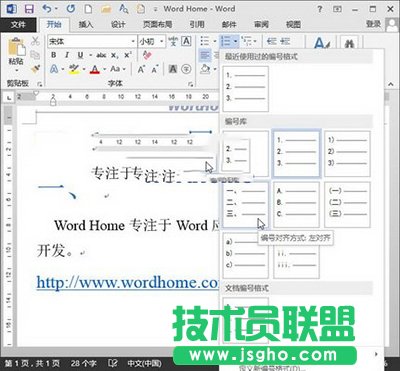Toggle Underline formatting
The width and height of the screenshot is (400, 371).
click(80, 55)
